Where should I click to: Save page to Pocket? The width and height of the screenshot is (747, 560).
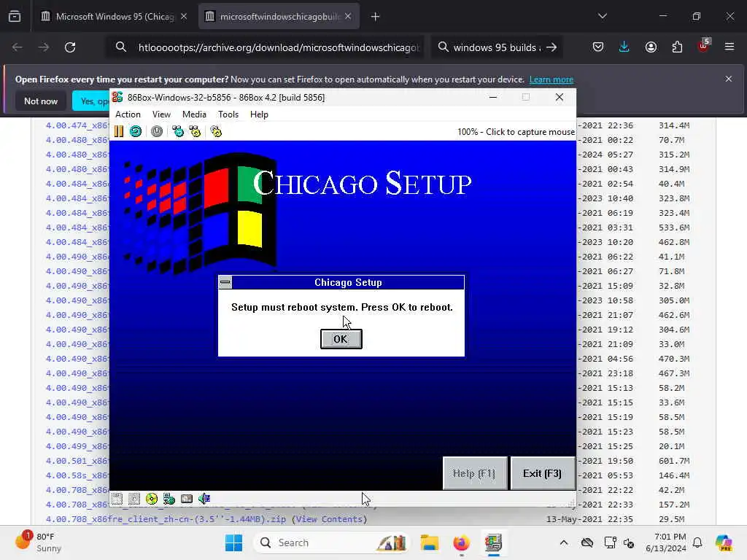point(598,47)
